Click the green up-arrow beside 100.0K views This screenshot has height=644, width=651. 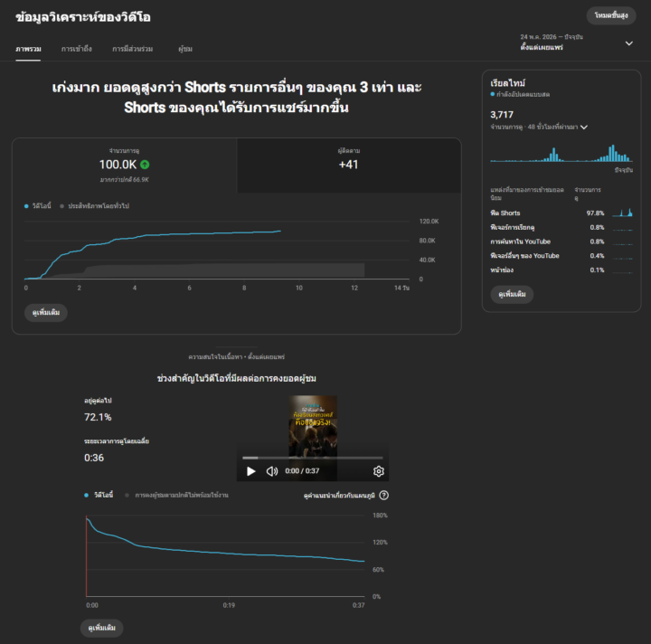point(145,165)
